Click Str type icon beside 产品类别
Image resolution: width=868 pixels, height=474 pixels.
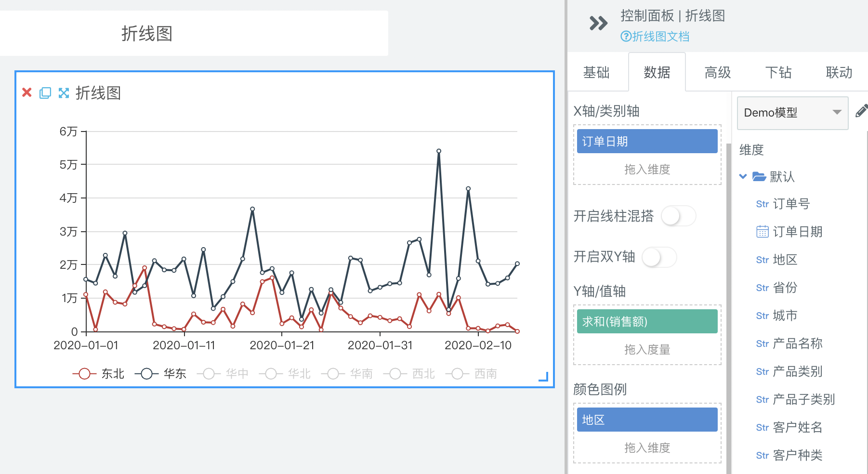(x=763, y=372)
